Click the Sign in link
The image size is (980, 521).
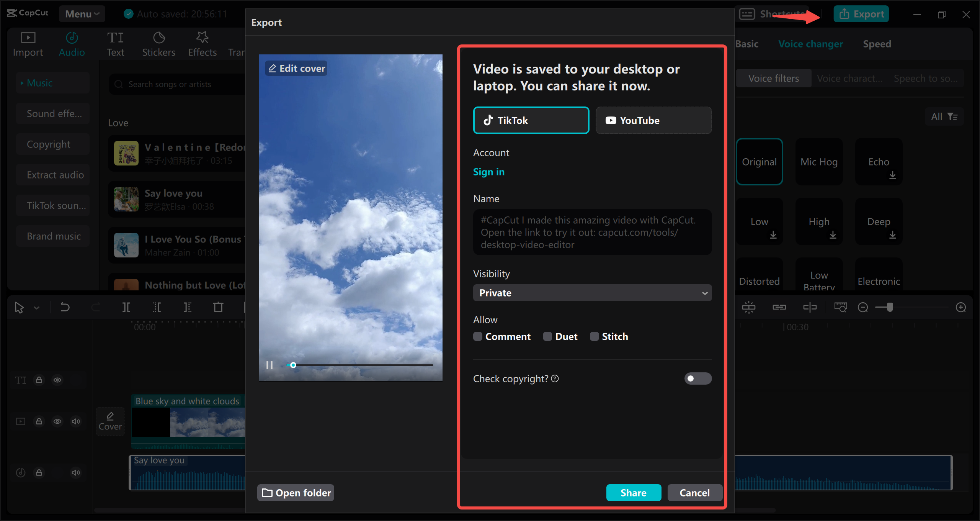(x=489, y=172)
